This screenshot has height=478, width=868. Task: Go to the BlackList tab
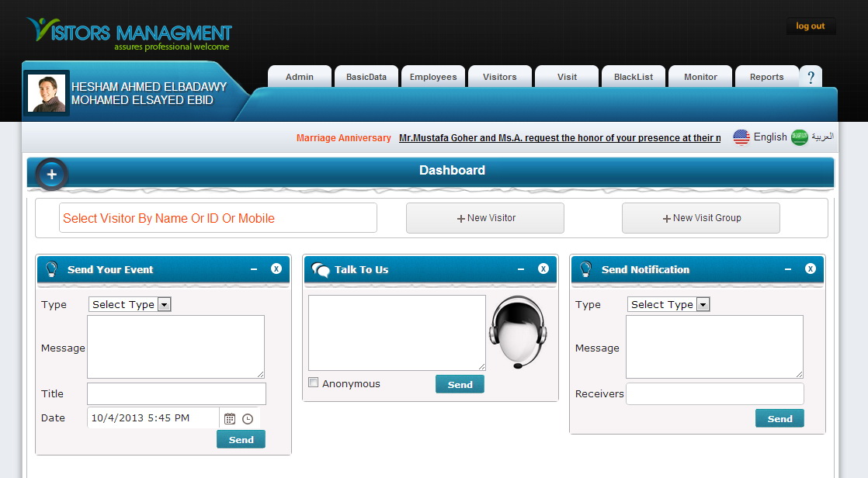pyautogui.click(x=633, y=77)
